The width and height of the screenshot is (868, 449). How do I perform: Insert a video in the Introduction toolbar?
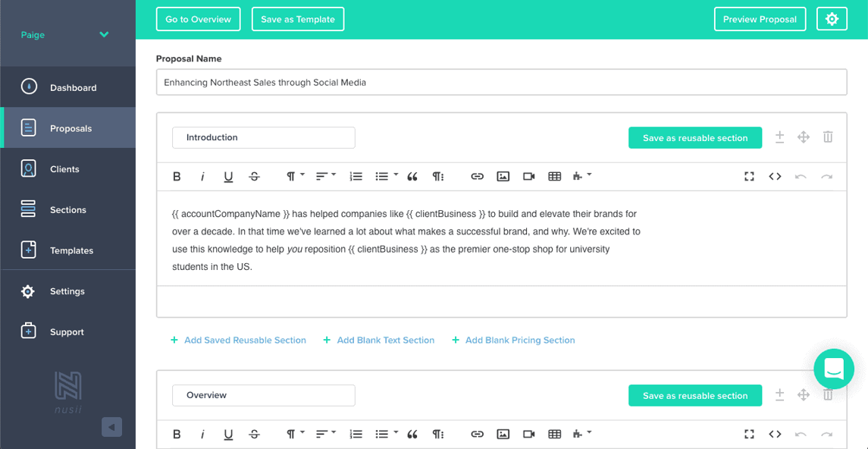[x=528, y=176]
